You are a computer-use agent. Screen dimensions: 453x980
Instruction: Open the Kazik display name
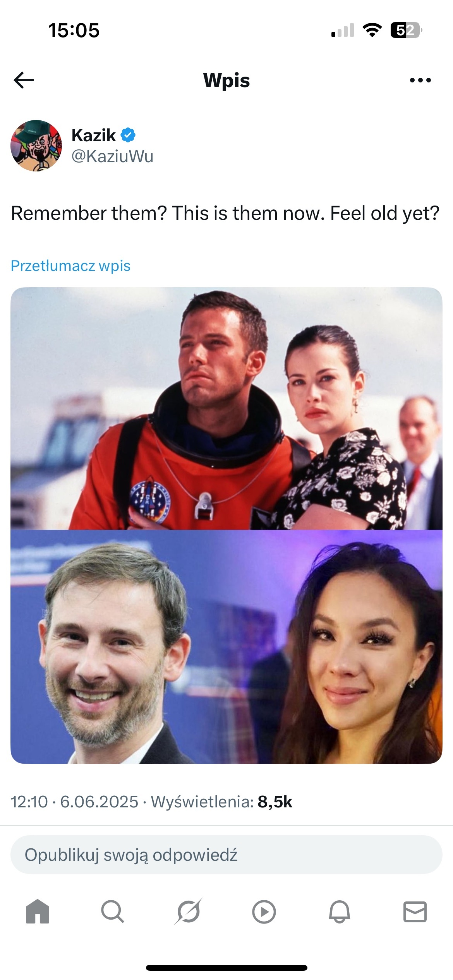pos(93,135)
